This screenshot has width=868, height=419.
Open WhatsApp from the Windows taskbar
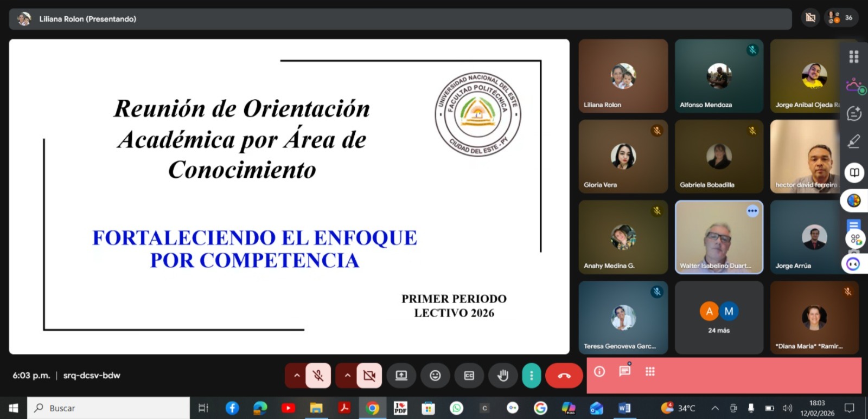457,408
